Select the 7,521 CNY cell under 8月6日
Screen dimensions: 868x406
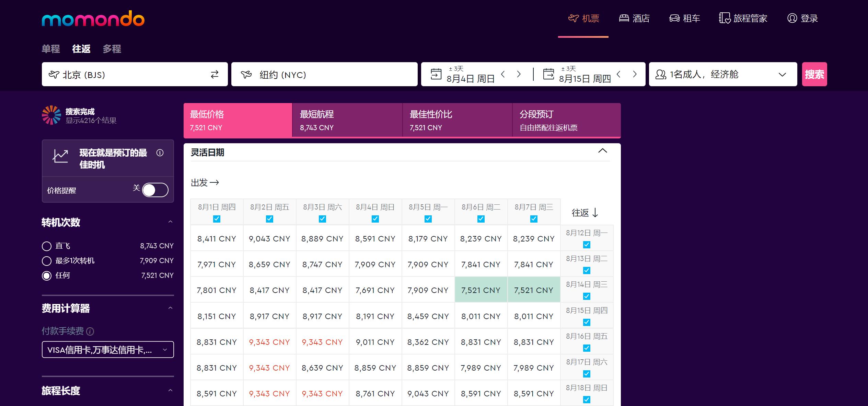(481, 290)
